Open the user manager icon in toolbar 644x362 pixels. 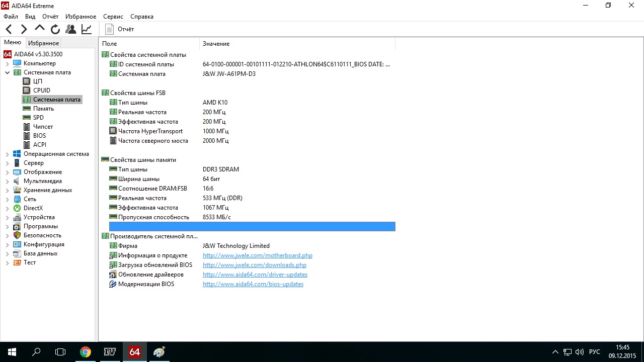[x=71, y=29]
